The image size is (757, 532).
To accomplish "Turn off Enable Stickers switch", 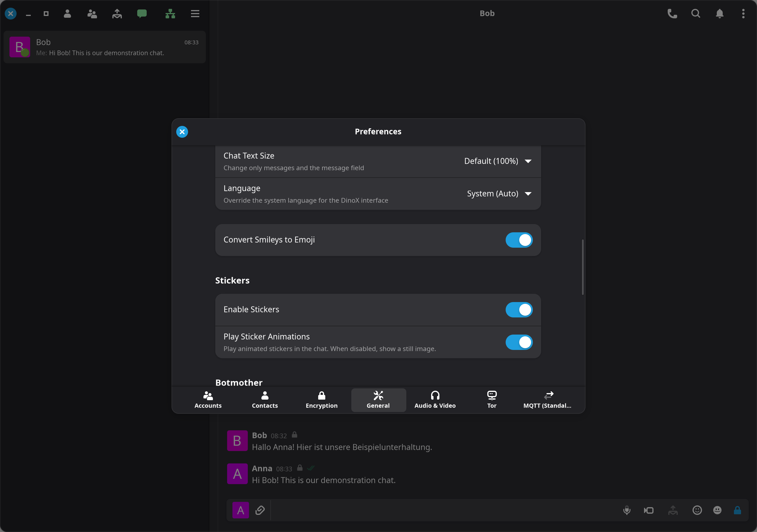I will pos(519,310).
